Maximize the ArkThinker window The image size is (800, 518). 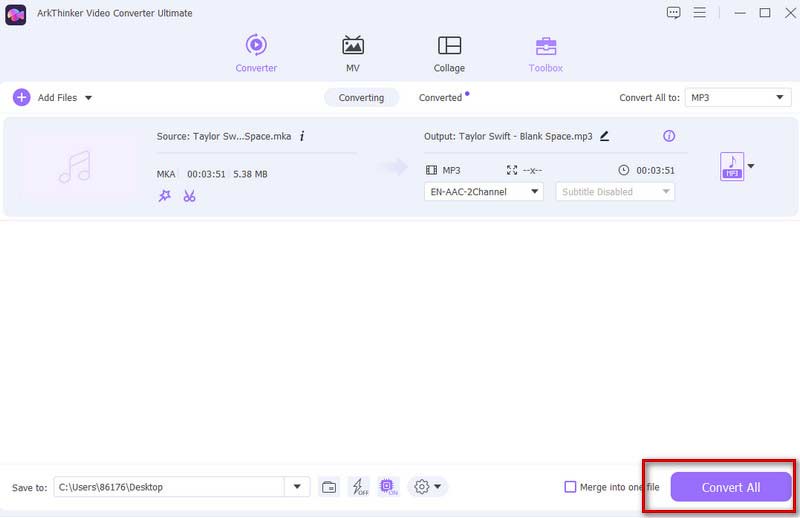pyautogui.click(x=765, y=13)
